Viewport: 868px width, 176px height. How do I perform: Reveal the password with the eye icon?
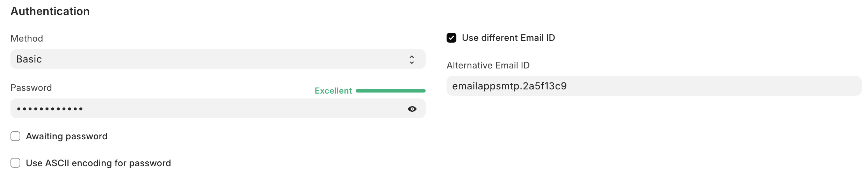pos(412,109)
